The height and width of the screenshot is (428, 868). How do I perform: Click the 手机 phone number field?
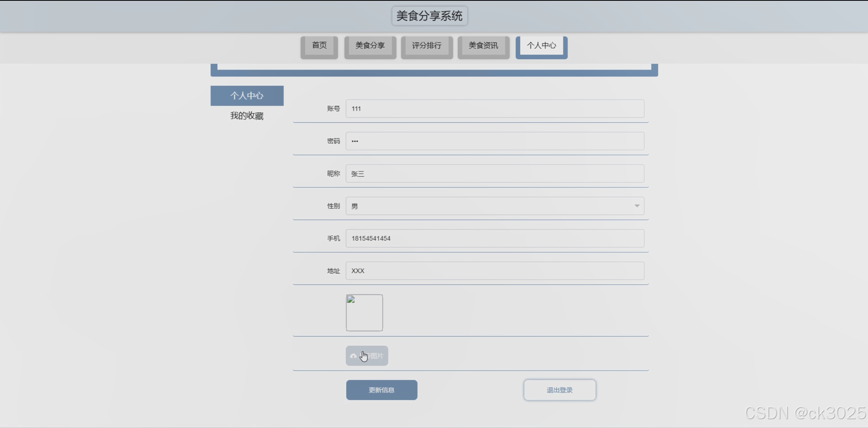click(495, 238)
